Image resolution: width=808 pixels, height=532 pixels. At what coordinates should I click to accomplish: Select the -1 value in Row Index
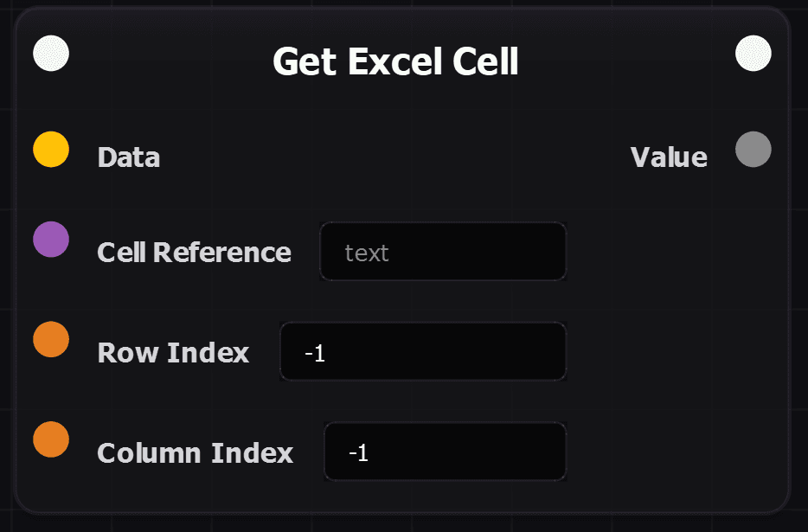click(x=316, y=351)
